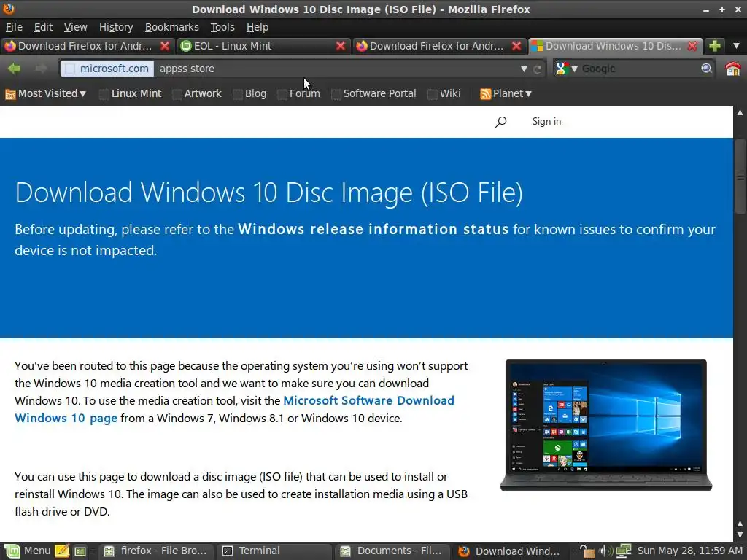Viewport: 747px width, 560px height.
Task: Switch to the EOL - Linux Mint tab
Action: [263, 46]
